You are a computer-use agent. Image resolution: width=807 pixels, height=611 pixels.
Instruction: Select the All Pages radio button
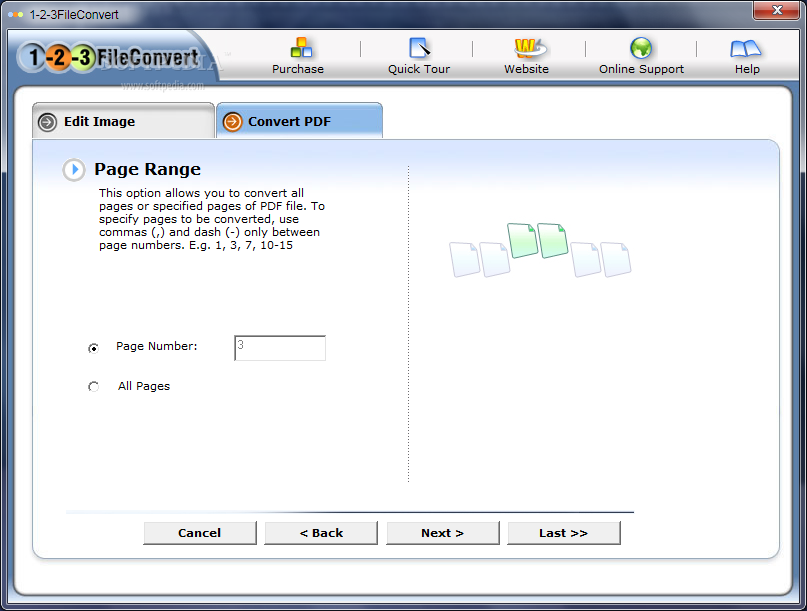93,387
